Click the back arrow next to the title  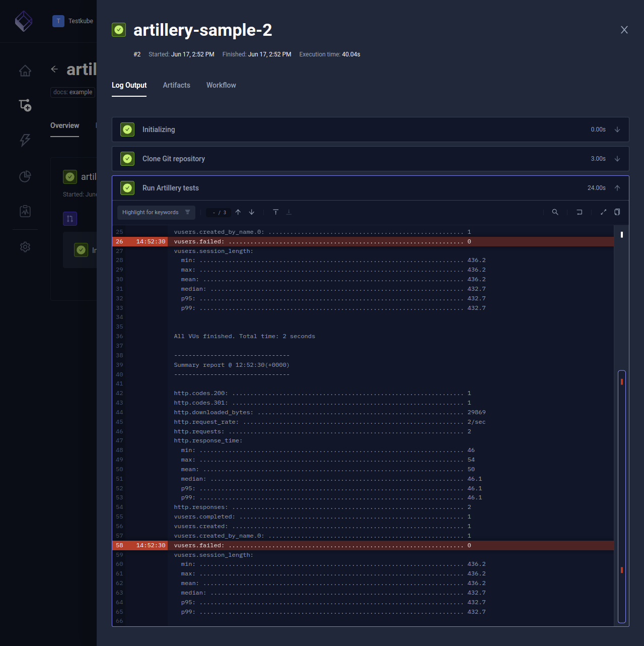(x=54, y=69)
